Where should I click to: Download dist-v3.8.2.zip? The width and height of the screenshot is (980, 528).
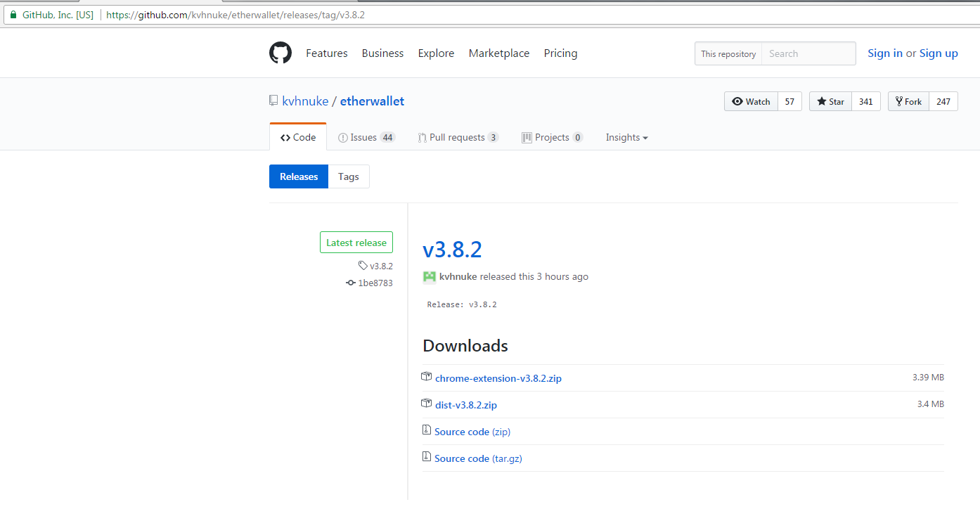coord(466,405)
